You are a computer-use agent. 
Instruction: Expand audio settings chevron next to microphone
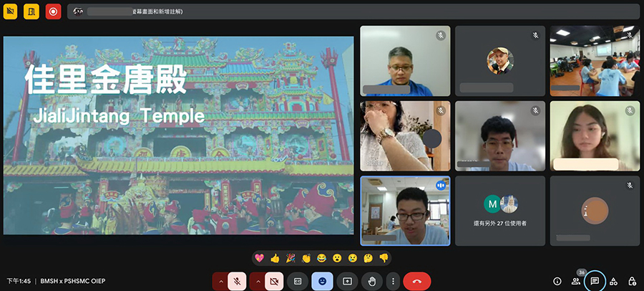coord(220,282)
